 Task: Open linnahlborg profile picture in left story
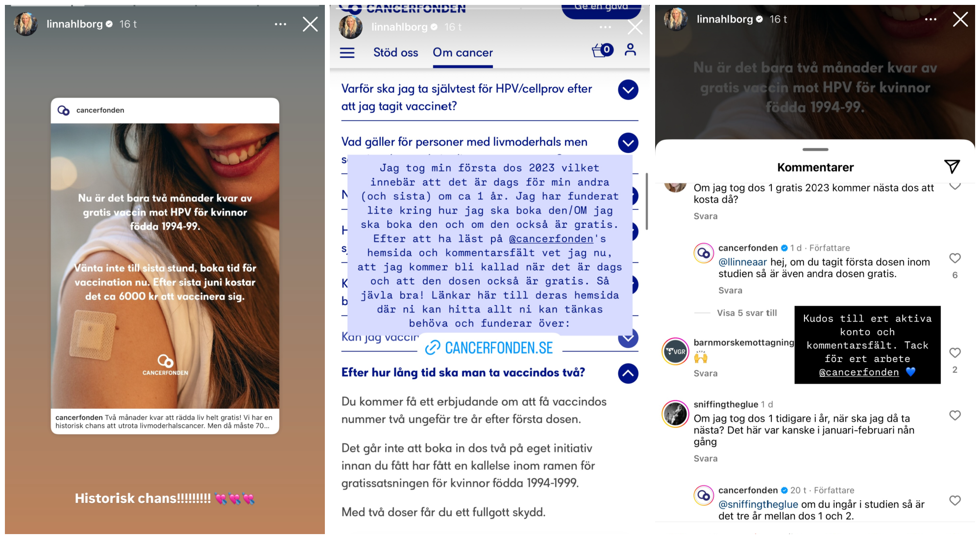[x=25, y=24]
